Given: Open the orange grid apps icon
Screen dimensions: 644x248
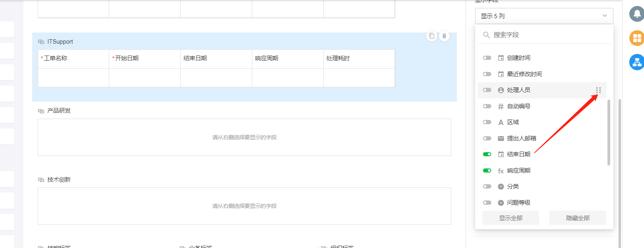Looking at the screenshot, I should [x=637, y=38].
